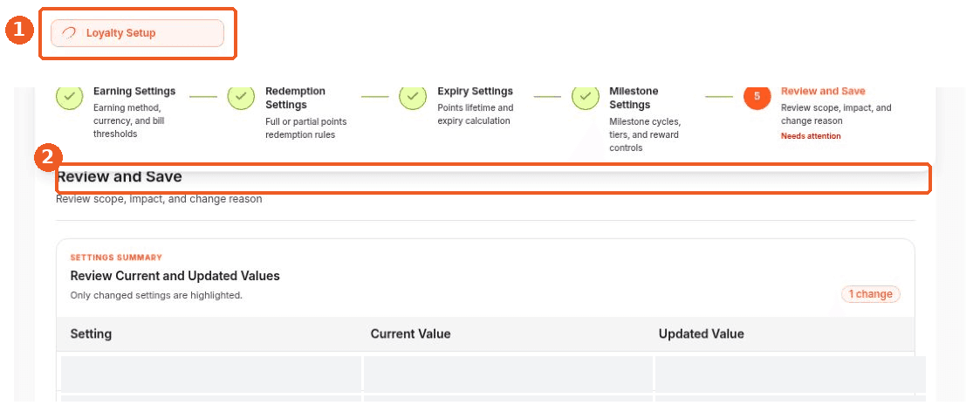This screenshot has height=419, width=980.
Task: Click the Current Value column header
Action: [411, 334]
